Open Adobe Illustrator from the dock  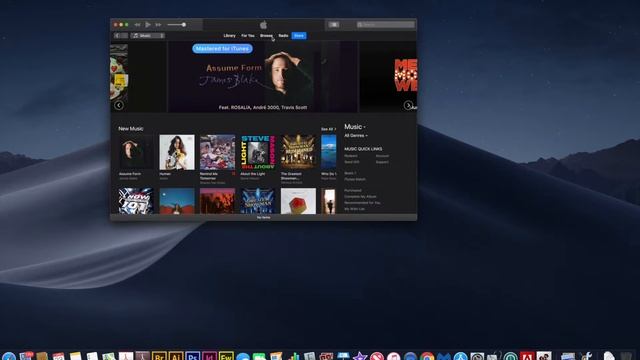tap(176, 356)
